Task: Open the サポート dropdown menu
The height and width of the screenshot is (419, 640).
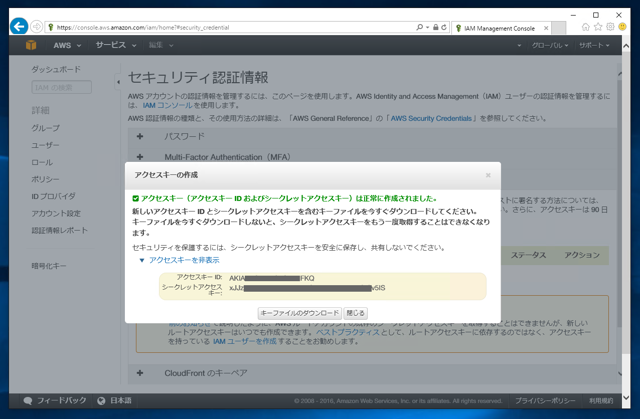Action: point(594,45)
